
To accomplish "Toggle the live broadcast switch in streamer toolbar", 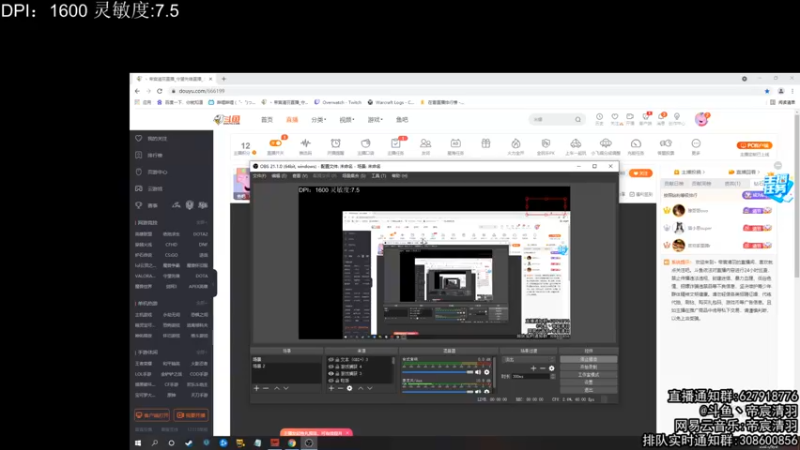I will click(276, 143).
